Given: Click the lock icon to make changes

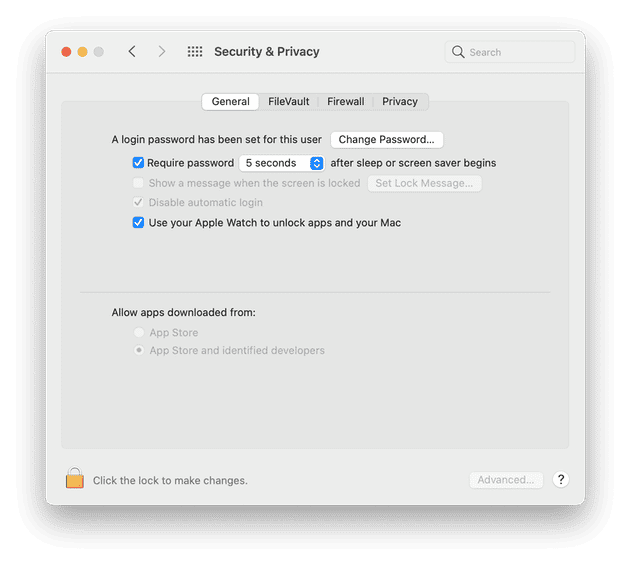Looking at the screenshot, I should (x=75, y=478).
